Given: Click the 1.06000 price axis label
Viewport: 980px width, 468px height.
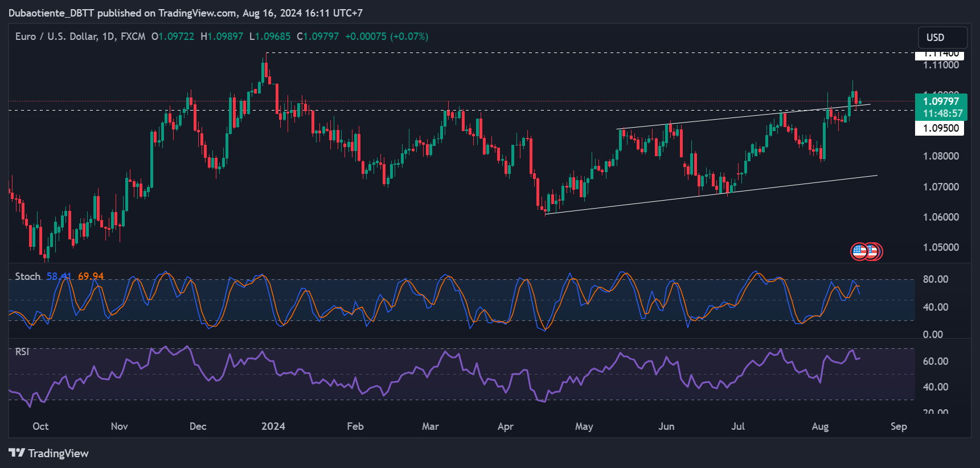Looking at the screenshot, I should click(x=941, y=217).
